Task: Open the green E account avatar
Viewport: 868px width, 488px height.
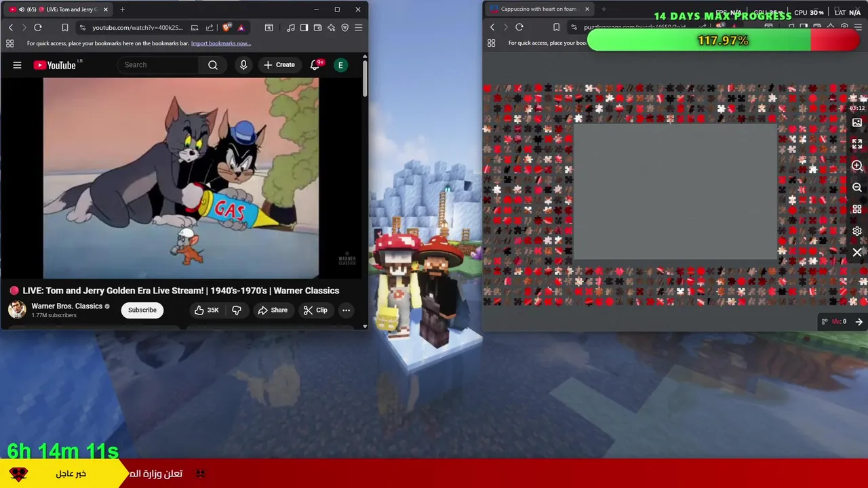Action: point(340,65)
